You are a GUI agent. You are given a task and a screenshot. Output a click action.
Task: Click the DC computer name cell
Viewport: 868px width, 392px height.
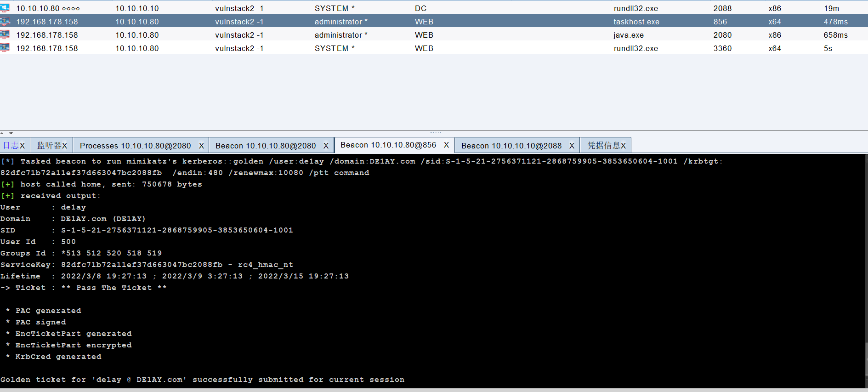coord(420,8)
